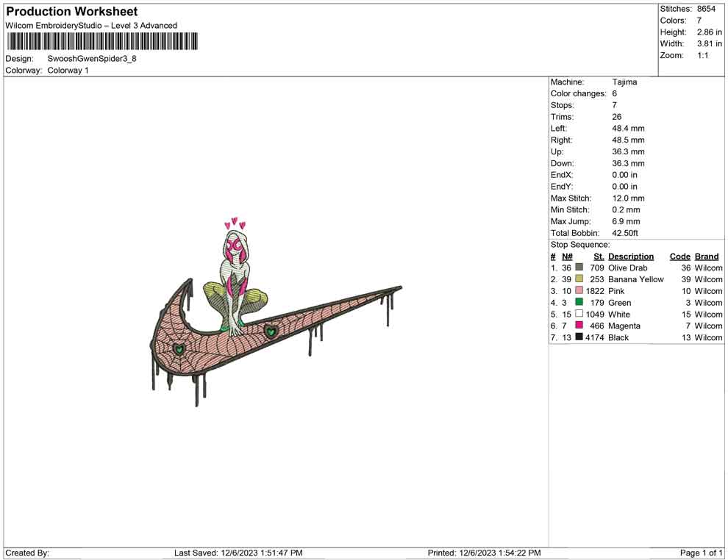Click the 'Printed' timestamp in footer
Image resolution: width=728 pixels, height=560 pixels.
coord(485,553)
